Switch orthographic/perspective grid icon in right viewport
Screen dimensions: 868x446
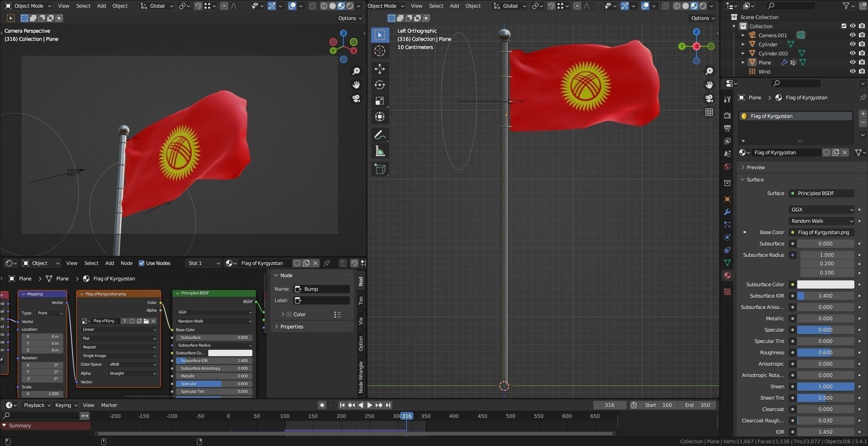(709, 112)
